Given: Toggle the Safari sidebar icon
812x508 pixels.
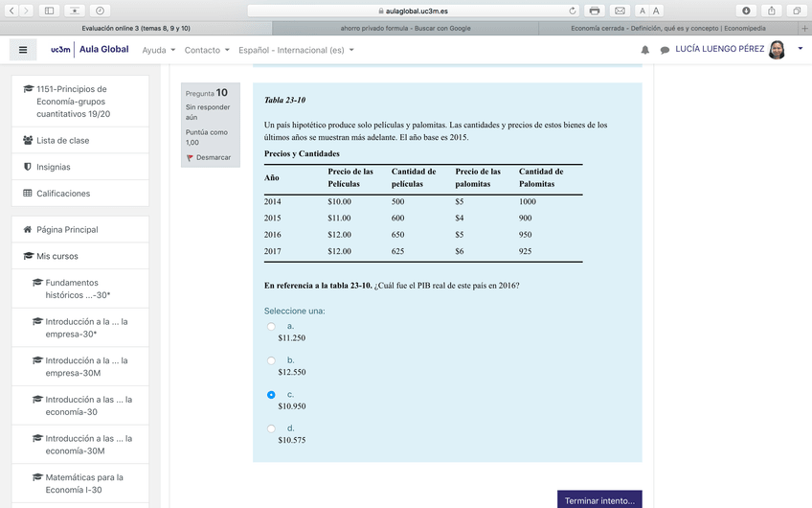Looking at the screenshot, I should click(x=74, y=11).
